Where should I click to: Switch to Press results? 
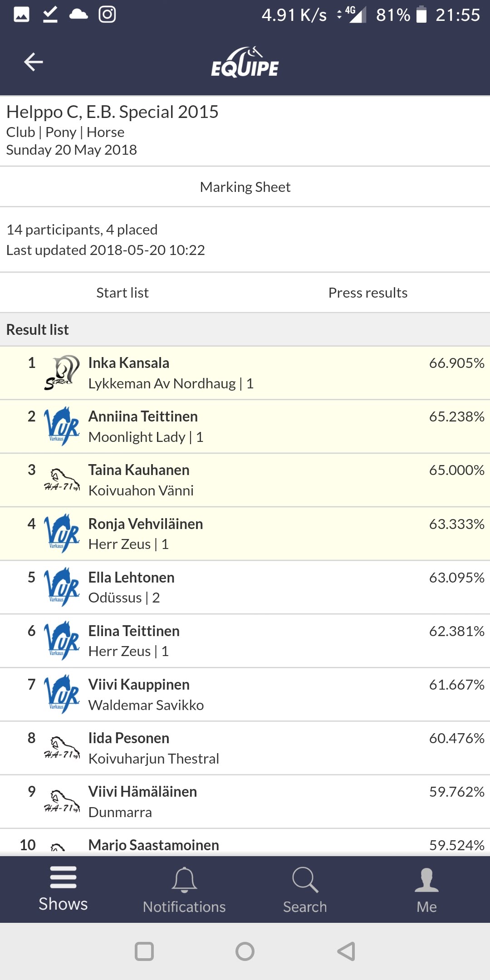[x=367, y=293]
